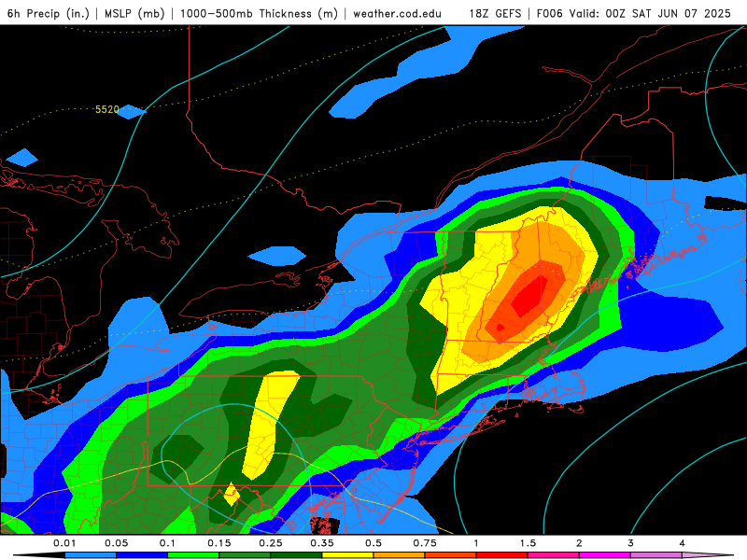747x560 pixels.
Task: Click the 0.5 legend value
Action: (x=373, y=543)
